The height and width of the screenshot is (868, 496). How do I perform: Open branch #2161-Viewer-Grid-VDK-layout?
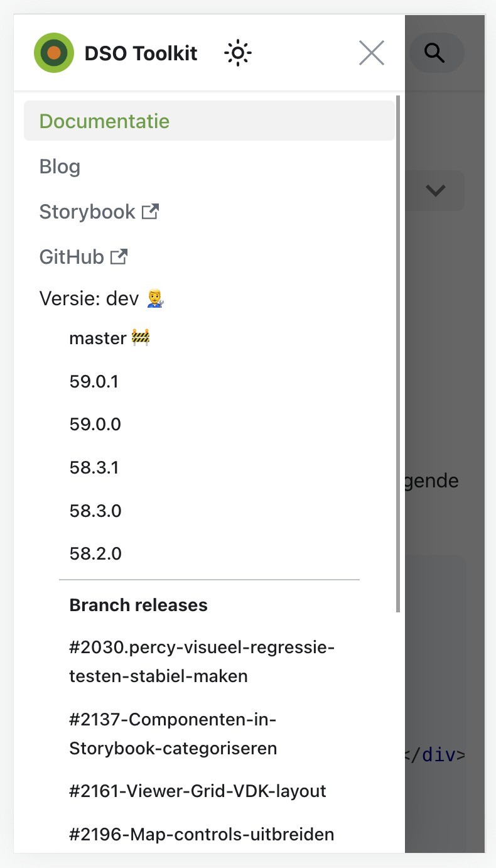(197, 791)
